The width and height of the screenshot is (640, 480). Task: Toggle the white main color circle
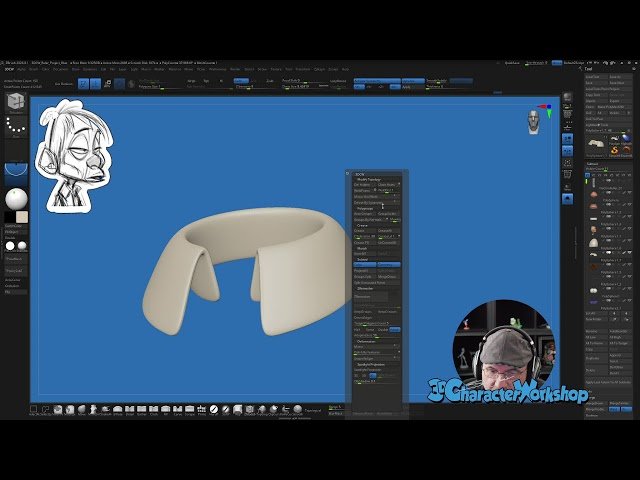10,245
